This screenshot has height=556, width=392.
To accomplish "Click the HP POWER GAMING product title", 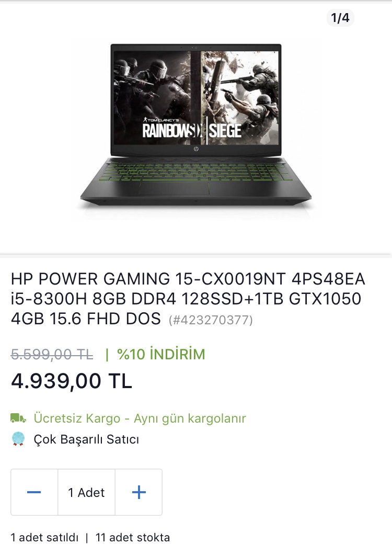I will (188, 299).
